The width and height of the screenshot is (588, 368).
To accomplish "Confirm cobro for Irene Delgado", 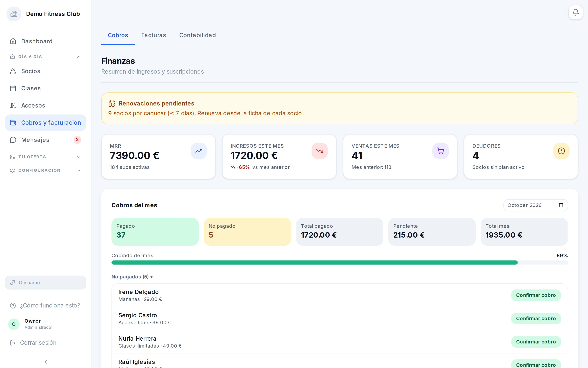I will (536, 295).
